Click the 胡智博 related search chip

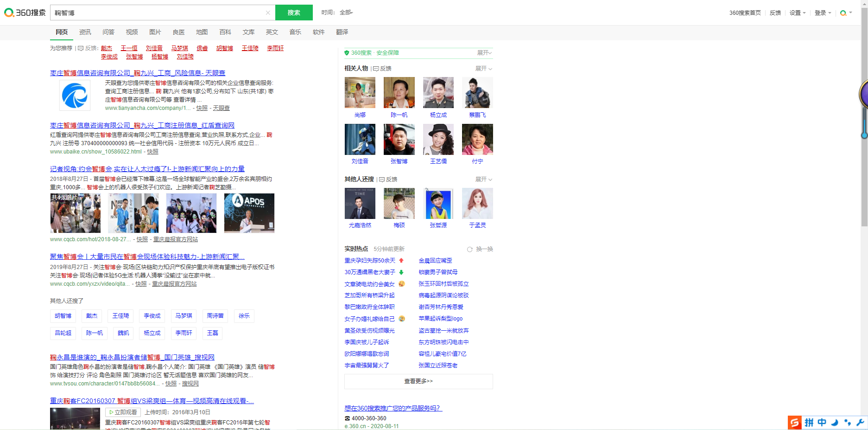[63, 316]
